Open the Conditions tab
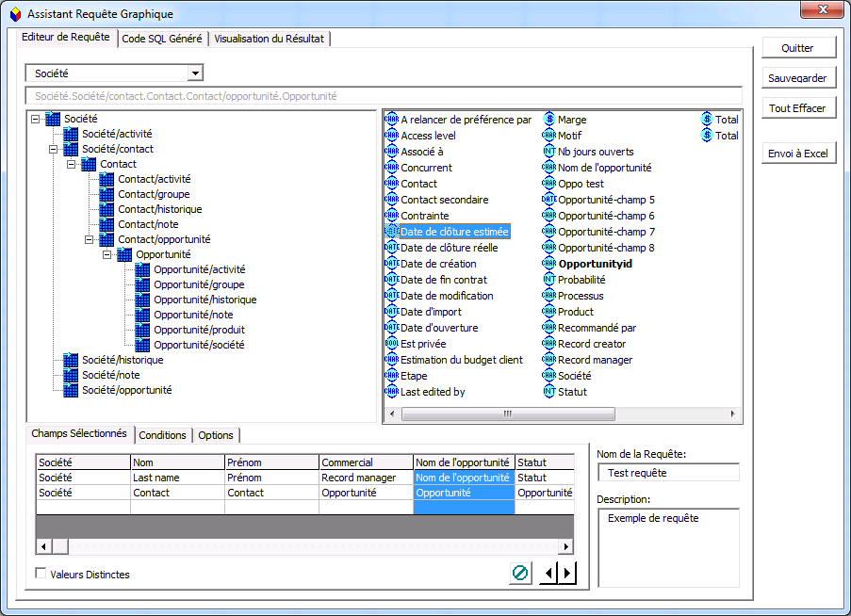 pyautogui.click(x=162, y=435)
